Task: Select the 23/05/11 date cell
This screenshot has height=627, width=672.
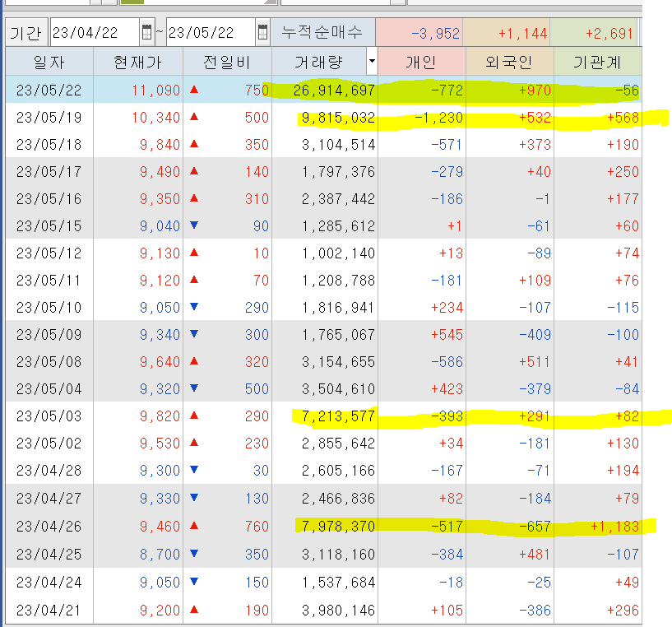Action: [x=49, y=281]
